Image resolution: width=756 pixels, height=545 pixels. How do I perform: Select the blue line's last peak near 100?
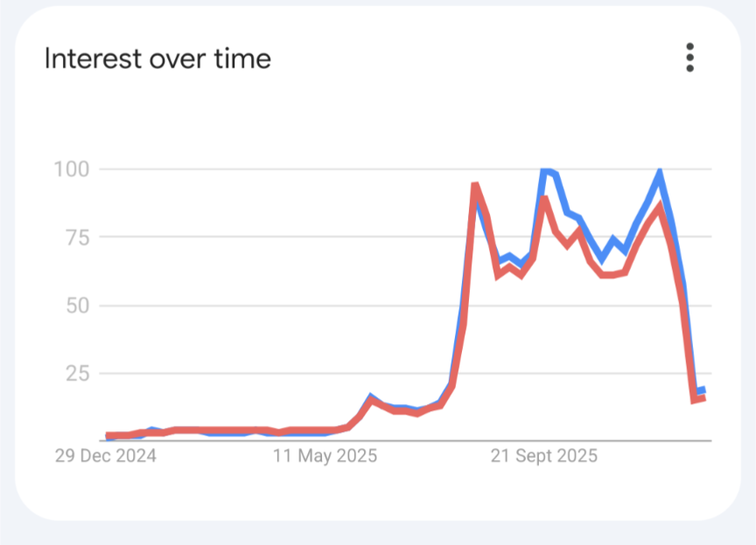coord(659,172)
